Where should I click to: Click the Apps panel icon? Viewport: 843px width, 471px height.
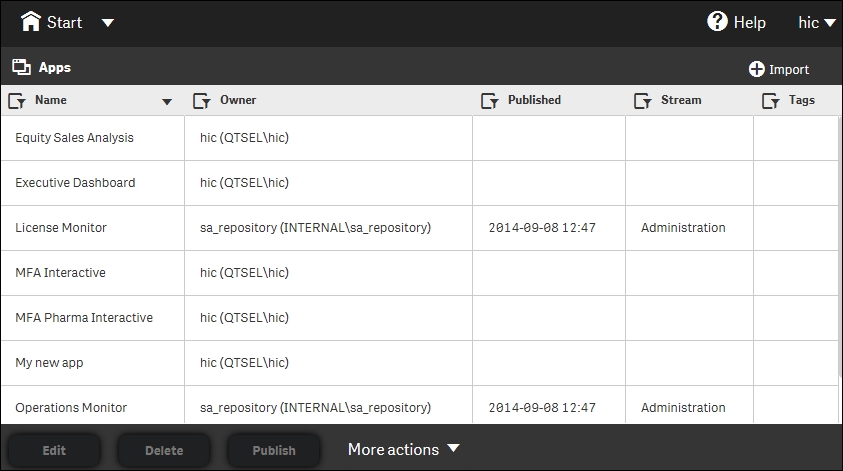point(22,67)
